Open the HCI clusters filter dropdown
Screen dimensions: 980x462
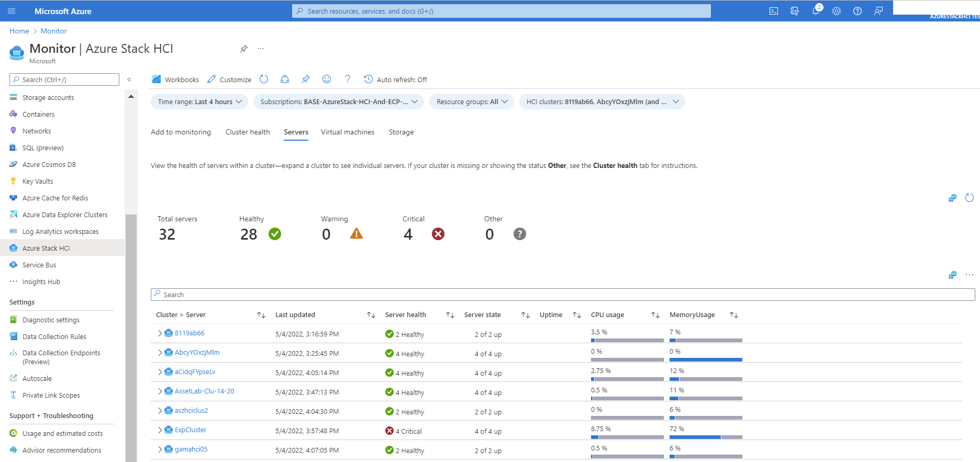tap(602, 102)
